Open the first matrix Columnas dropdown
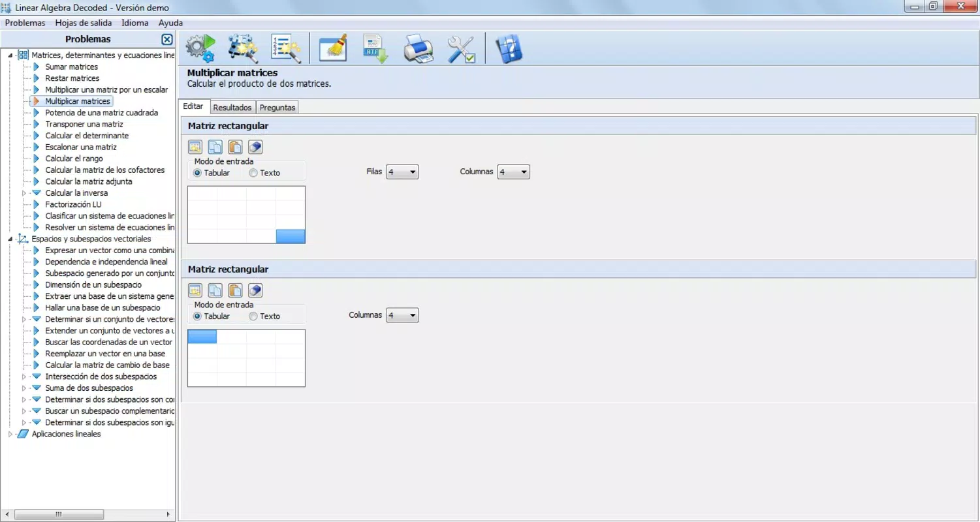The image size is (980, 522). pos(514,172)
